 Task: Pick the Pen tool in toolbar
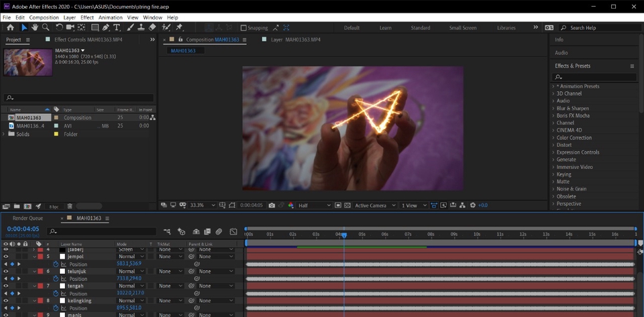[x=106, y=27]
